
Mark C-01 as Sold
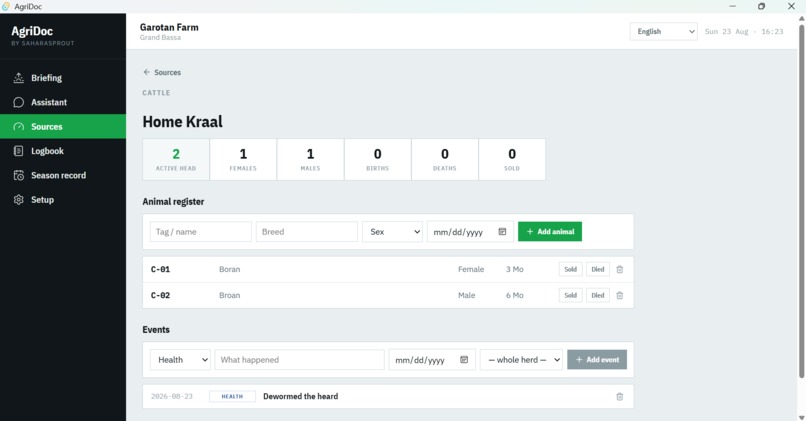click(x=571, y=269)
